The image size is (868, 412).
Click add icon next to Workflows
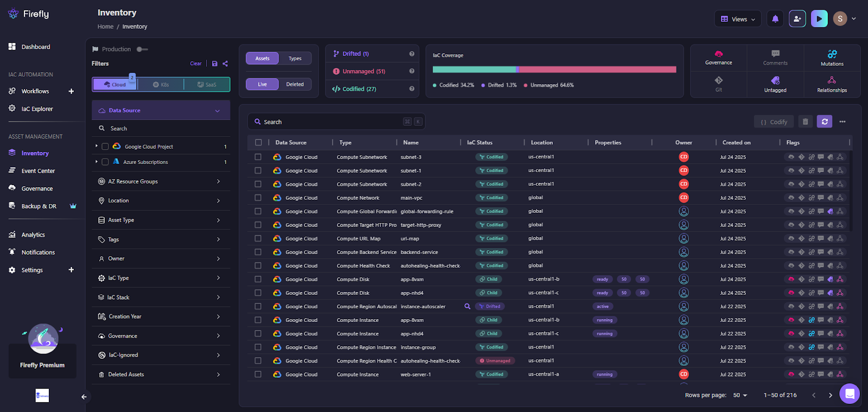click(71, 91)
